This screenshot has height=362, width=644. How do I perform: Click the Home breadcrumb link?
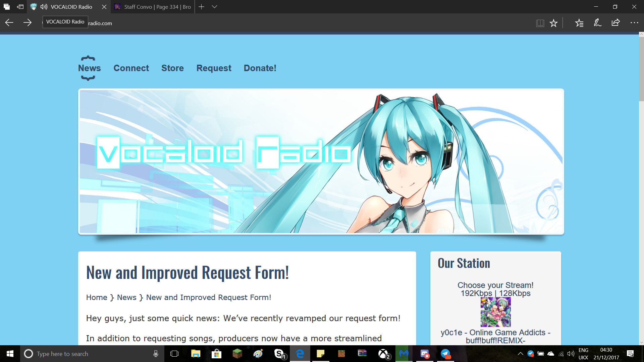(97, 297)
